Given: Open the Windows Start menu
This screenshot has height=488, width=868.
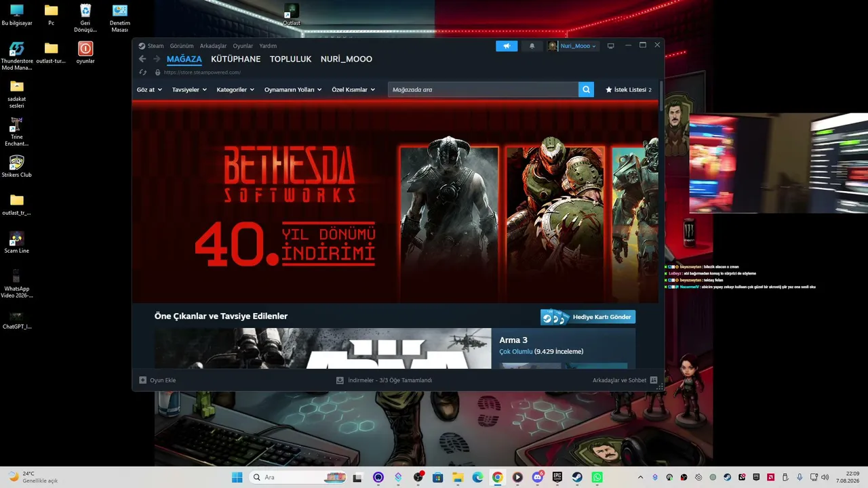Looking at the screenshot, I should click(x=237, y=477).
